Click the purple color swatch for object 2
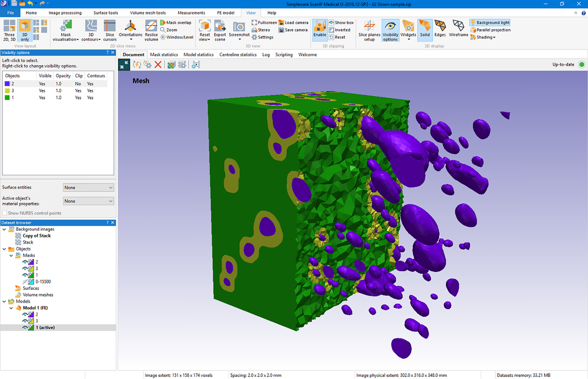Screen dimensions: 588x379 (x=7, y=83)
